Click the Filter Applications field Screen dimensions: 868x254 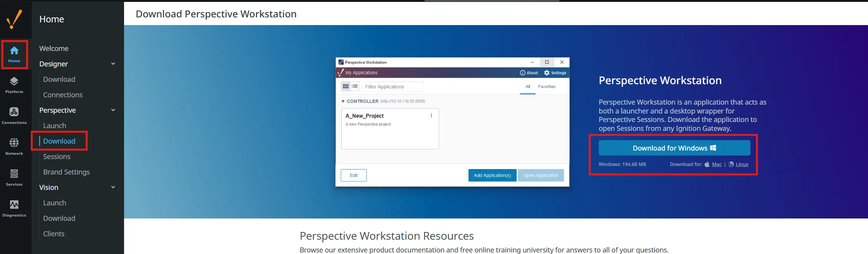click(x=393, y=86)
